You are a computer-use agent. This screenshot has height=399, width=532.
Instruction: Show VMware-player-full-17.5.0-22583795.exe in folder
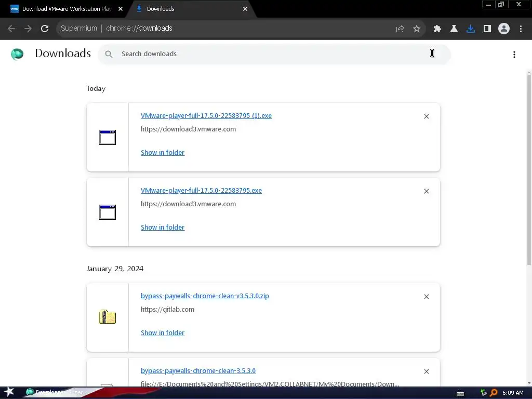(163, 228)
